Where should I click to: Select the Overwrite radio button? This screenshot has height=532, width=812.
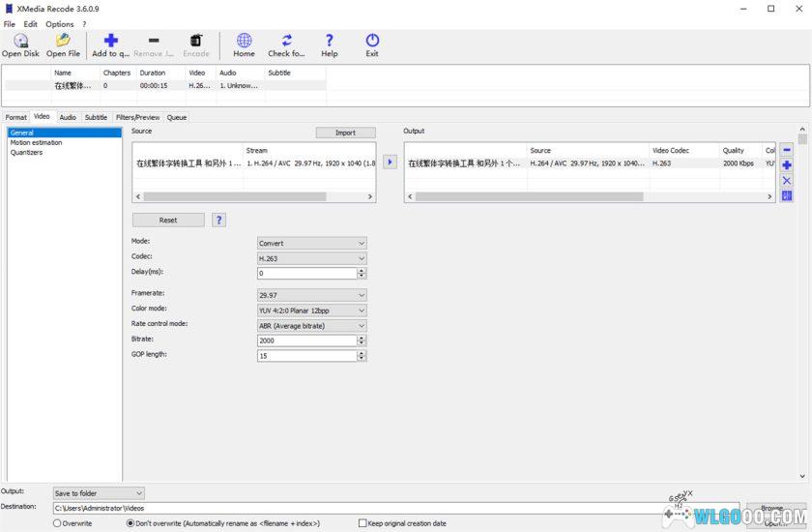click(x=57, y=523)
